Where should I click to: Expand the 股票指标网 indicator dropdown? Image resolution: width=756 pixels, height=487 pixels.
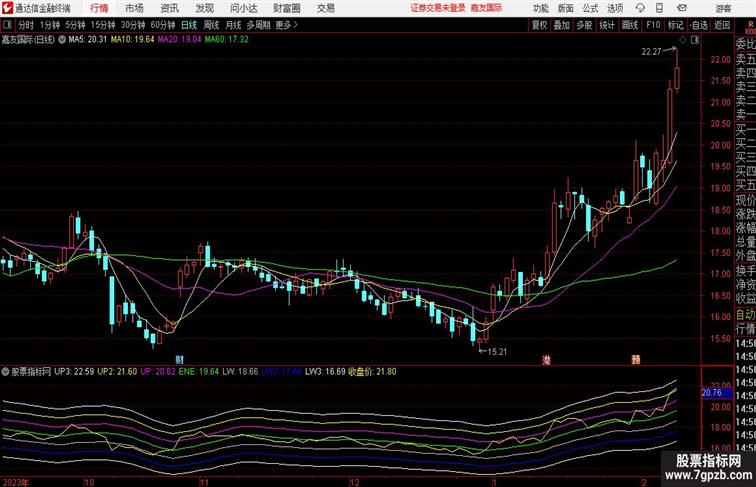click(5, 372)
